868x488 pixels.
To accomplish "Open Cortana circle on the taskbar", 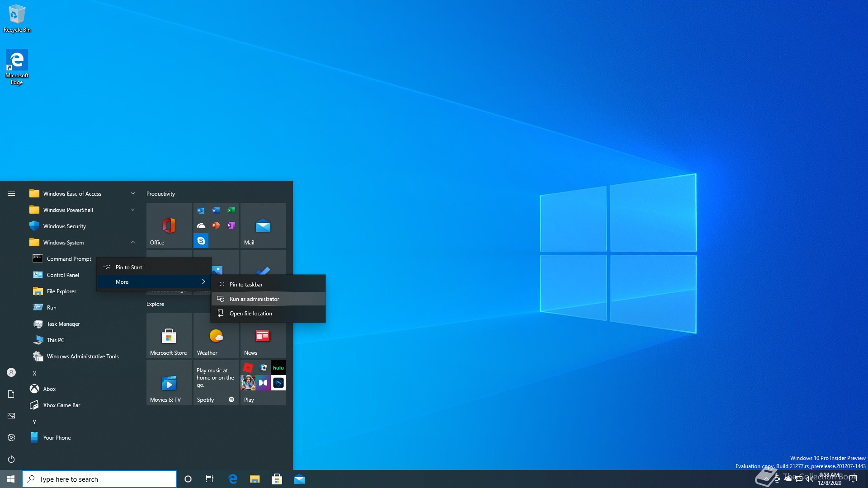I will [x=188, y=479].
